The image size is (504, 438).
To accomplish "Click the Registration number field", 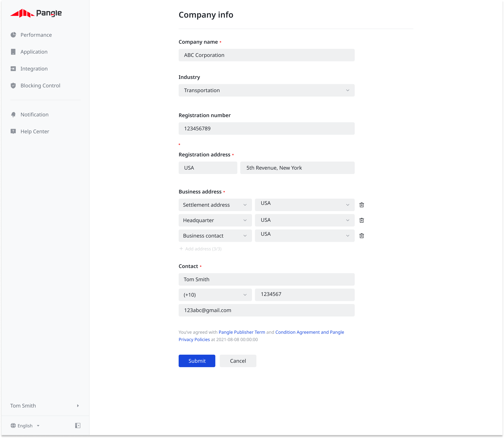I will [x=266, y=128].
